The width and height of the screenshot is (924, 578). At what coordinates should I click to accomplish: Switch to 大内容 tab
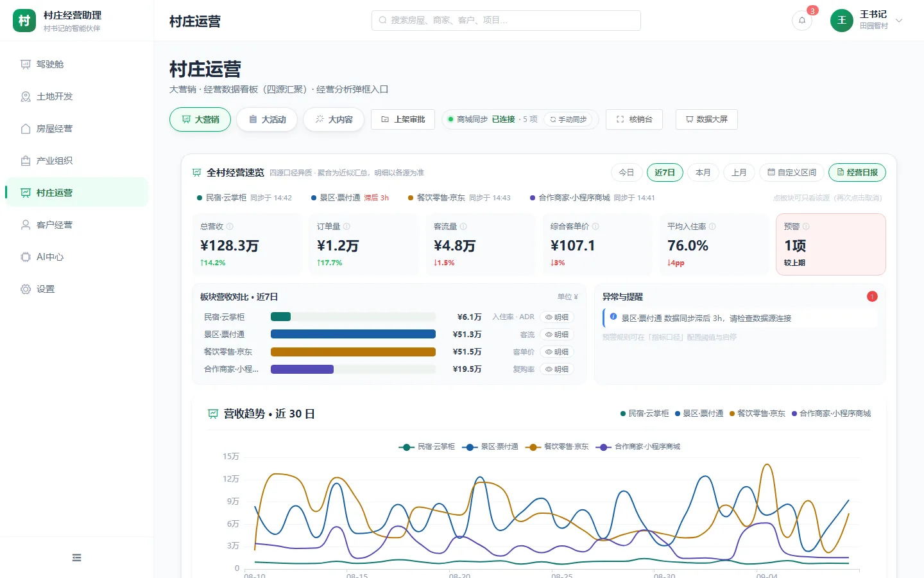click(334, 119)
